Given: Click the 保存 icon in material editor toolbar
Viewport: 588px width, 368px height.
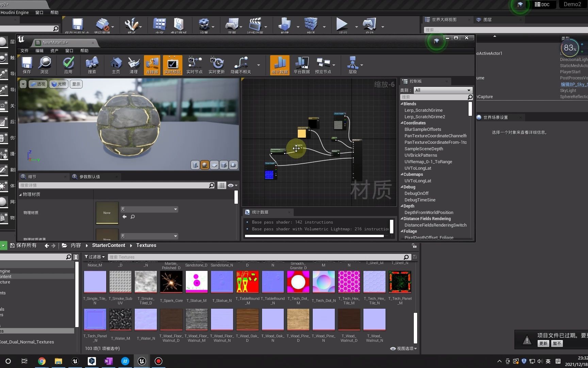Looking at the screenshot, I should (x=27, y=65).
